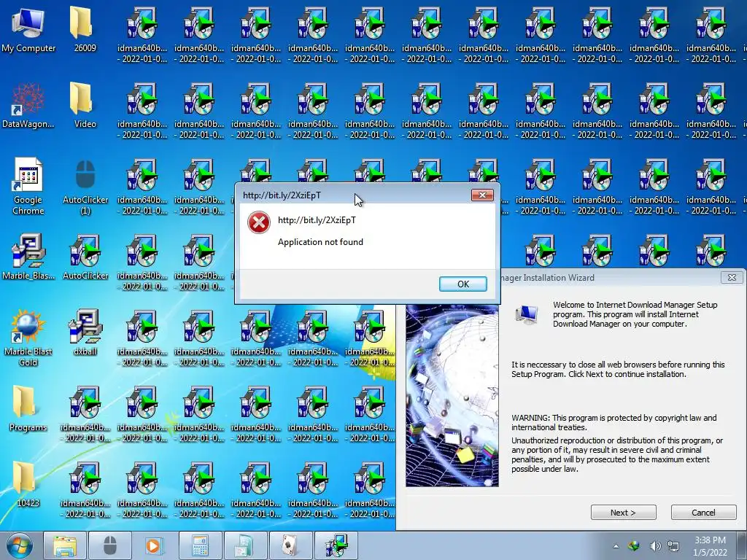Select the AutoClicker icon next to Marble_Blas...
747x560 pixels.
pos(85,257)
